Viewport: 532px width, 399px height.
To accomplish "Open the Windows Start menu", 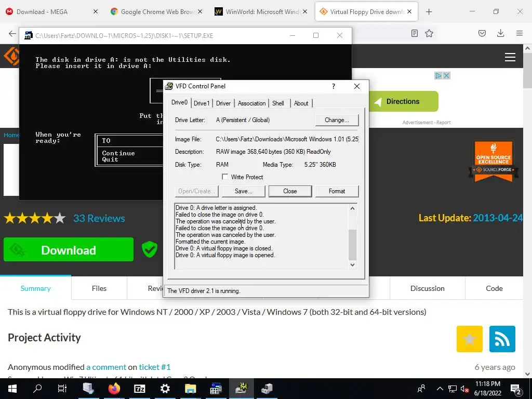I will tap(12, 389).
